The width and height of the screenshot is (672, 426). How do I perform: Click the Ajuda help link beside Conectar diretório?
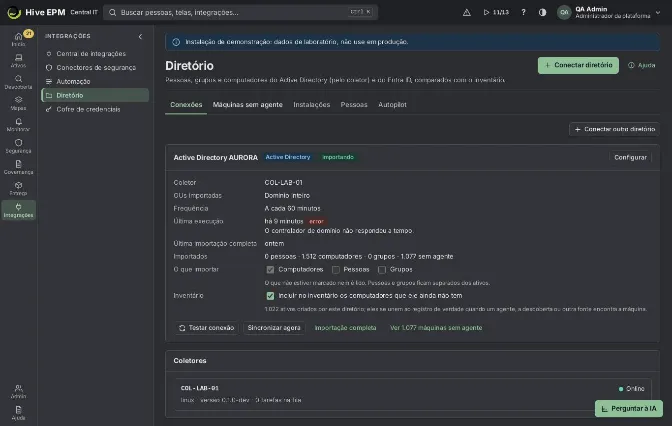(x=642, y=65)
